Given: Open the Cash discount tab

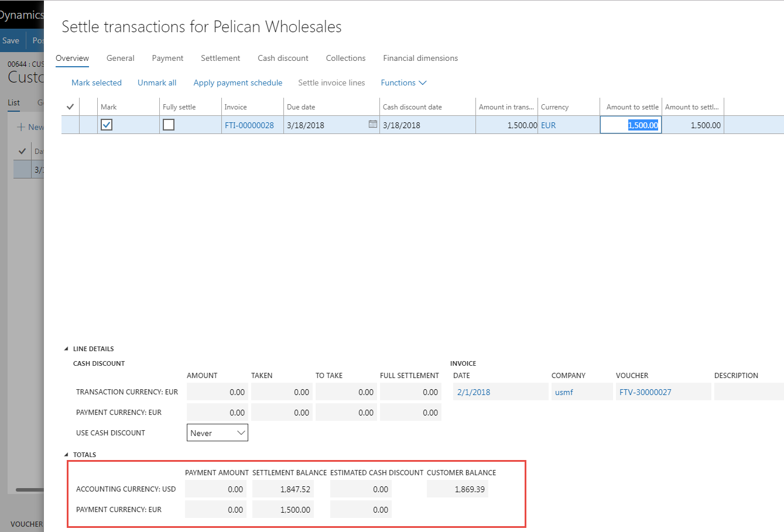Looking at the screenshot, I should (x=283, y=58).
